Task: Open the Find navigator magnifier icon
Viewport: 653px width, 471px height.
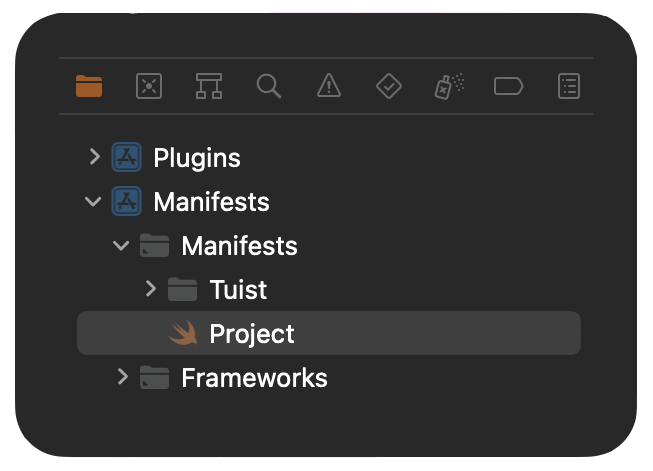Action: [268, 87]
